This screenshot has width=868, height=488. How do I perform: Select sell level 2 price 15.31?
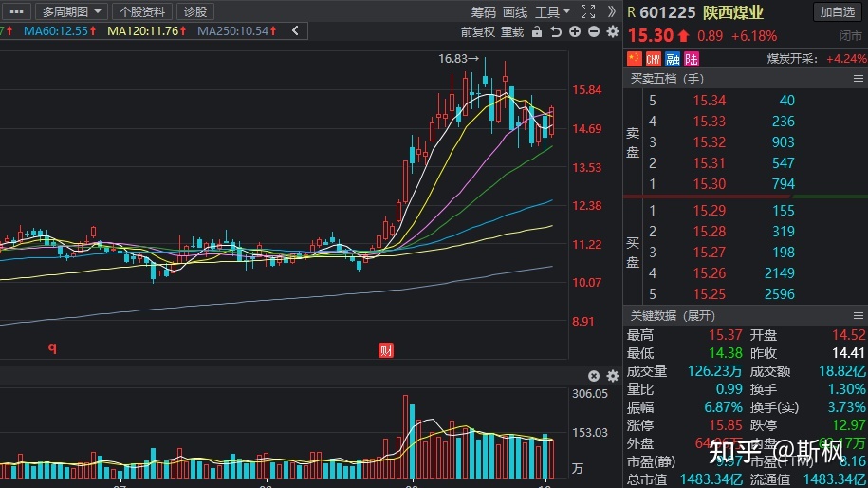pyautogui.click(x=710, y=163)
